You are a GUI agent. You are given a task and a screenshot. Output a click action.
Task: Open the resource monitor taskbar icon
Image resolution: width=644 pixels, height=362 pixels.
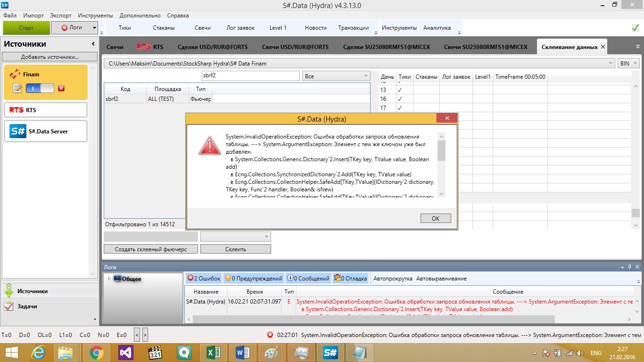(301, 353)
